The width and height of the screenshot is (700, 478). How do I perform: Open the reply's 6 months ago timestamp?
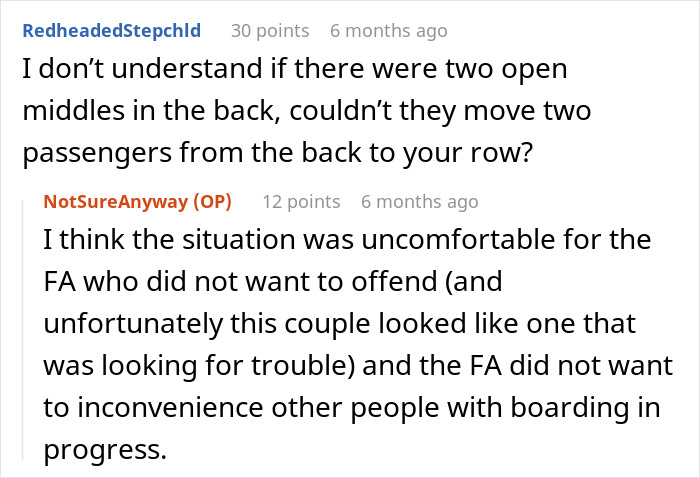419,201
